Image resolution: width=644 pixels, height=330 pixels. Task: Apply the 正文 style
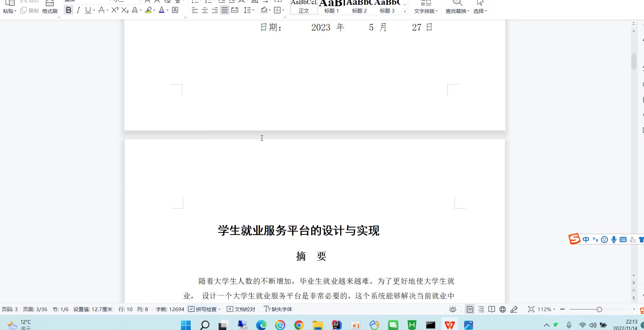[304, 7]
